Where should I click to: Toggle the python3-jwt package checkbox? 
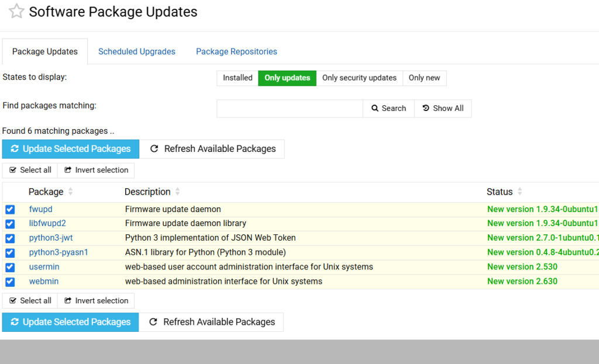tap(10, 238)
